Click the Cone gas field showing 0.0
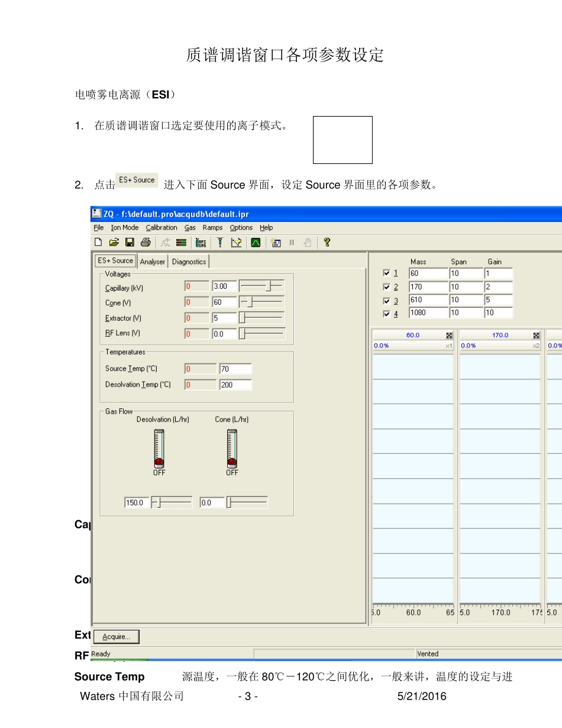The height and width of the screenshot is (728, 562). tap(213, 502)
